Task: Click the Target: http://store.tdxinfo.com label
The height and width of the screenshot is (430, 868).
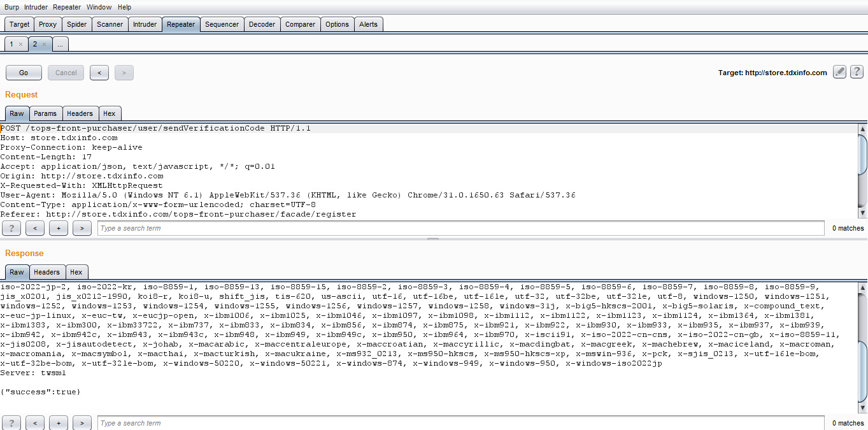Action: [772, 73]
